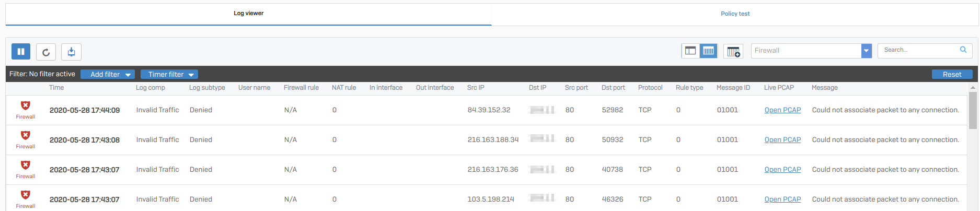The image size is (980, 211).
Task: Click the vertical scrollbar thumb of log table
Action: click(972, 110)
